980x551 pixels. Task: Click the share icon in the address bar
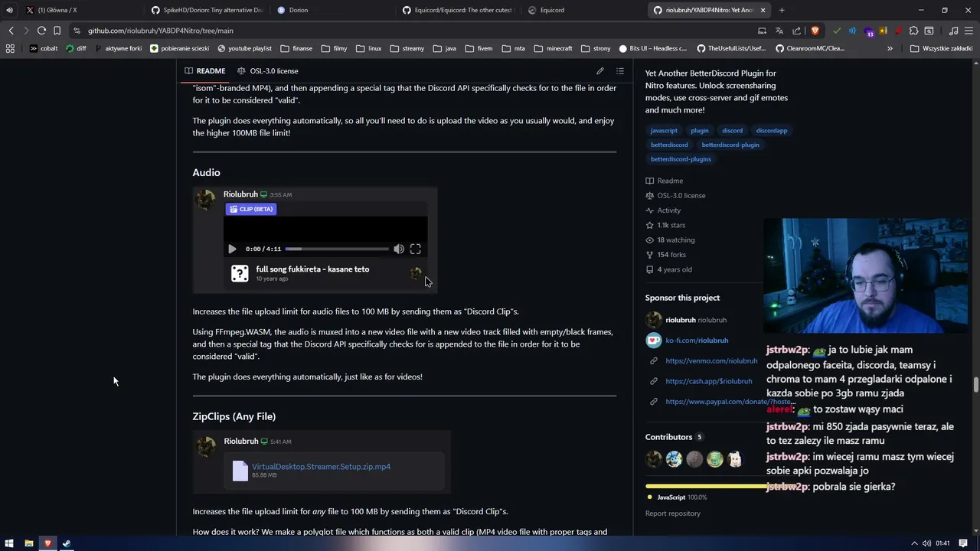click(797, 31)
